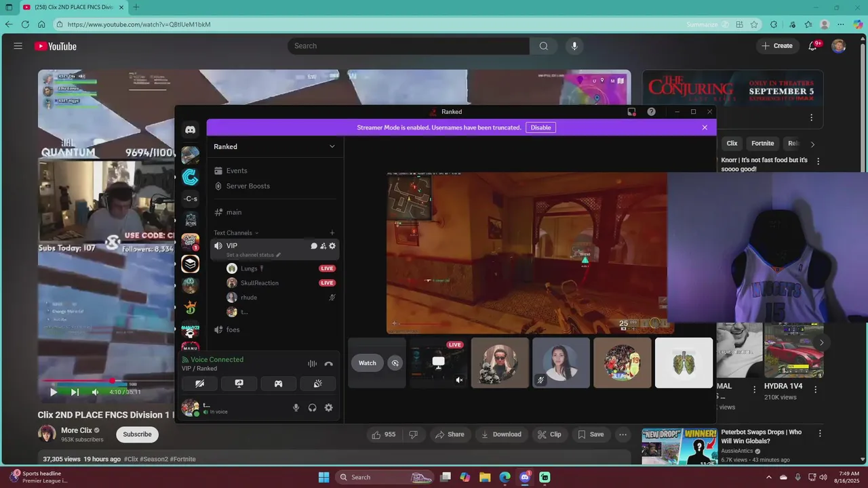Viewport: 868px width, 488px height.
Task: Open the white stacked-layers server icon
Action: [x=191, y=264]
